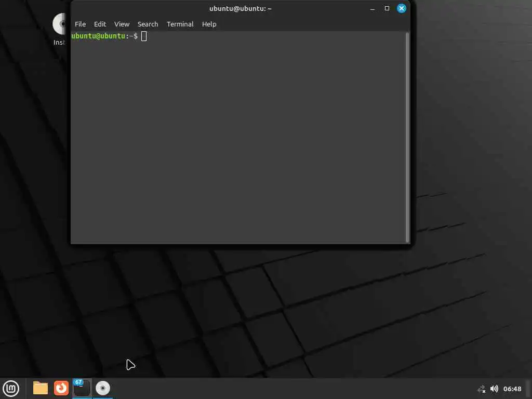Open the clock showing 06:48
The height and width of the screenshot is (399, 532).
(x=512, y=389)
